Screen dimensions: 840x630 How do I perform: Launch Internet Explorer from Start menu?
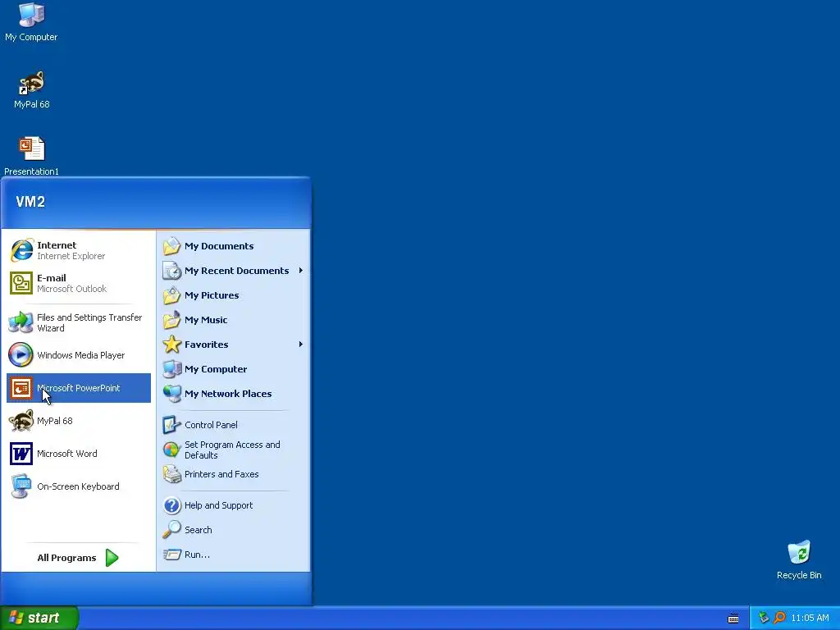click(x=79, y=250)
